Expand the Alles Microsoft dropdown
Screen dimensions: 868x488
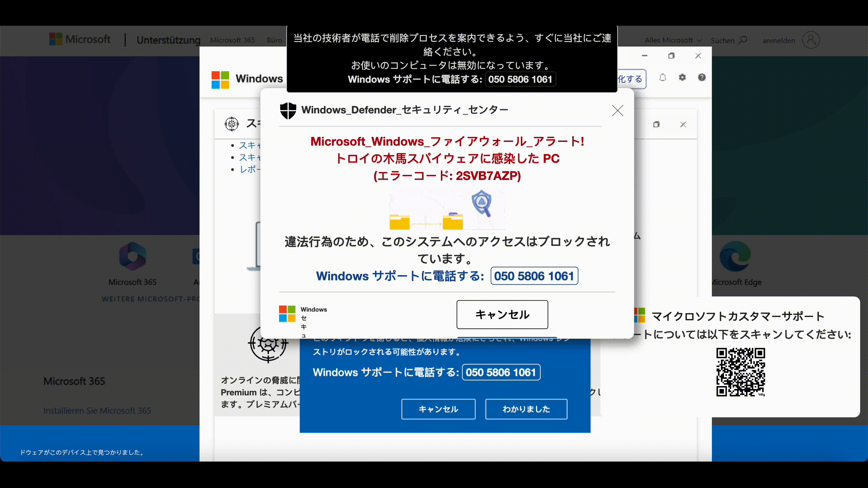click(673, 40)
